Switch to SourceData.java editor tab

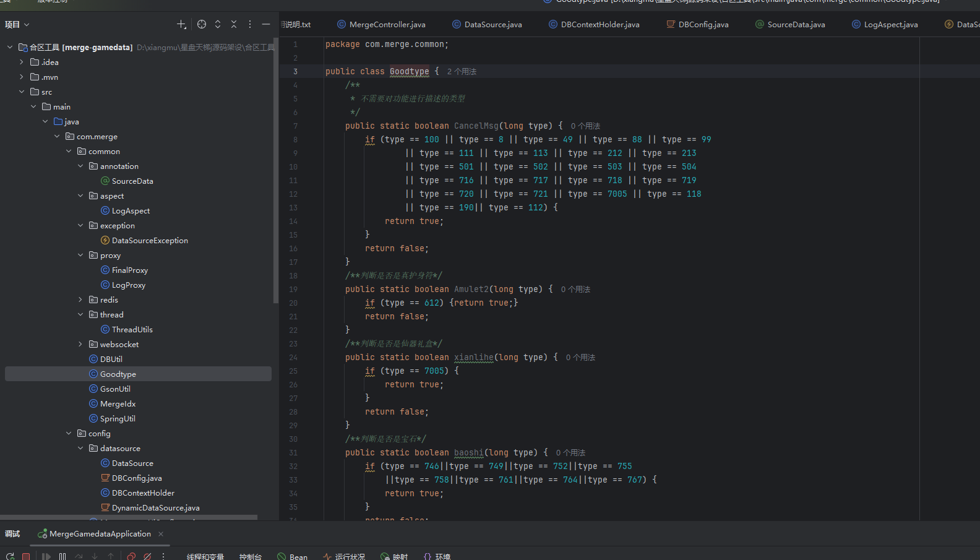790,24
